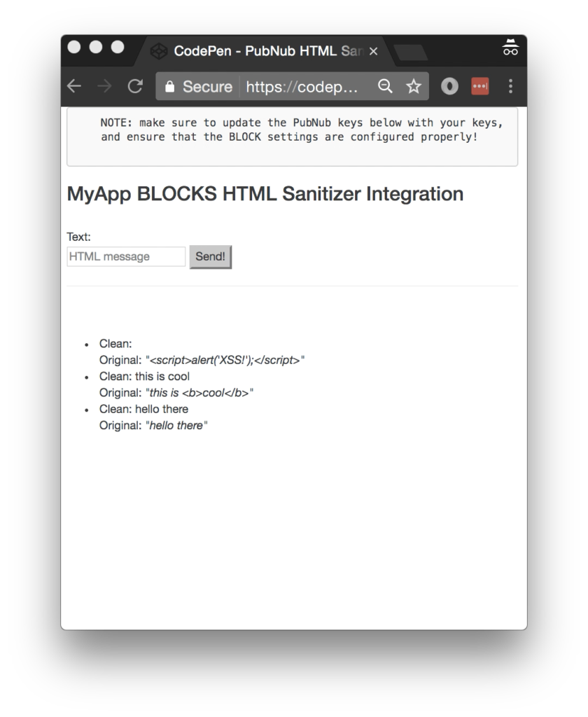The height and width of the screenshot is (717, 588).
Task: Click the HTML message text field
Action: tap(126, 256)
